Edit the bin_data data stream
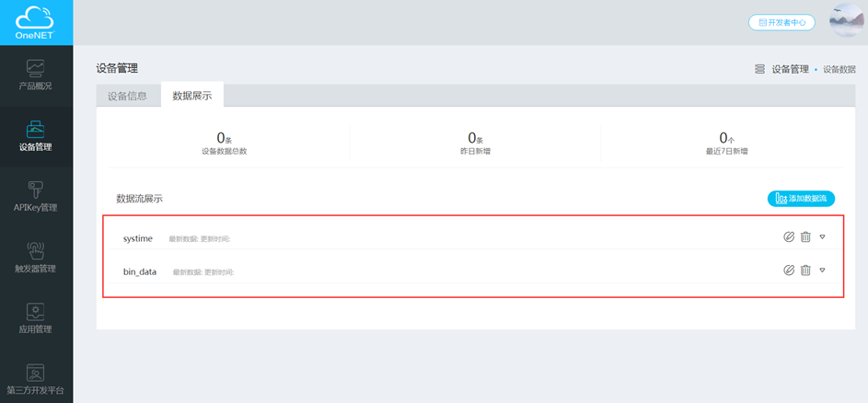 pos(789,271)
